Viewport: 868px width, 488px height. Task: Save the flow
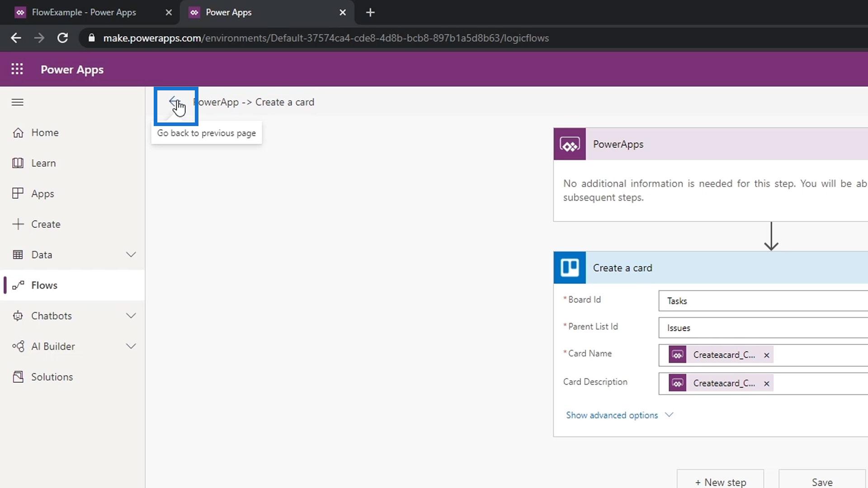pyautogui.click(x=821, y=482)
